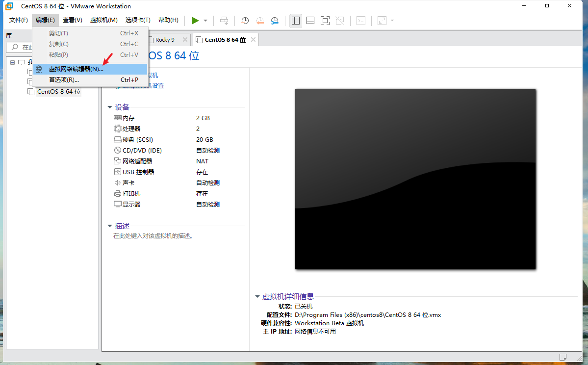Image resolution: width=588 pixels, height=365 pixels.
Task: Click the library search magnifier icon
Action: click(15, 47)
